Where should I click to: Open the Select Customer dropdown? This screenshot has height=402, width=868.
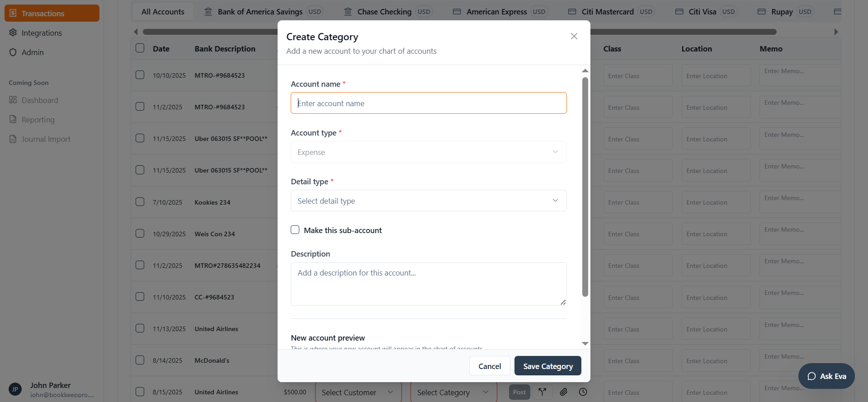(x=358, y=392)
